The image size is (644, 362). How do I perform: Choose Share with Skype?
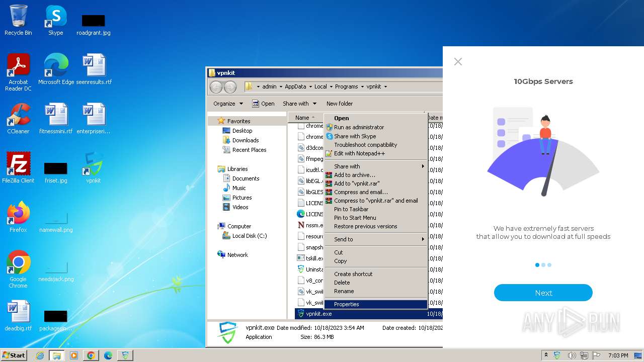376,136
